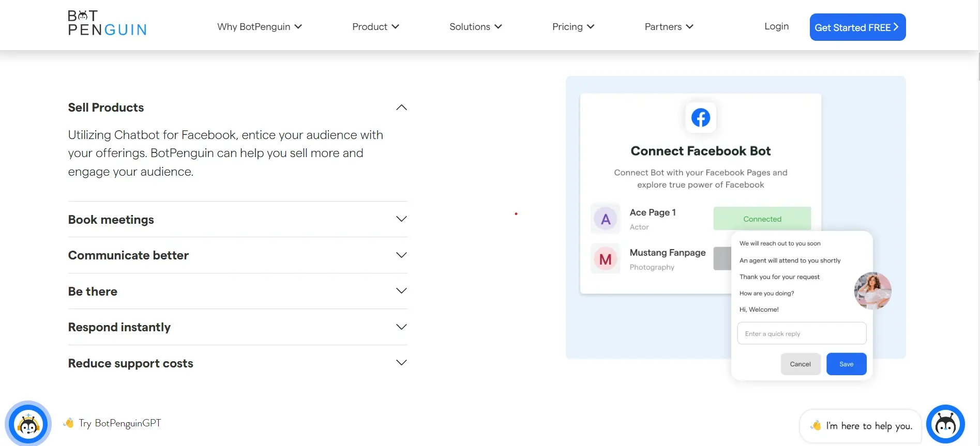Viewport: 980px width, 446px height.
Task: Click the Be there heading
Action: click(93, 291)
